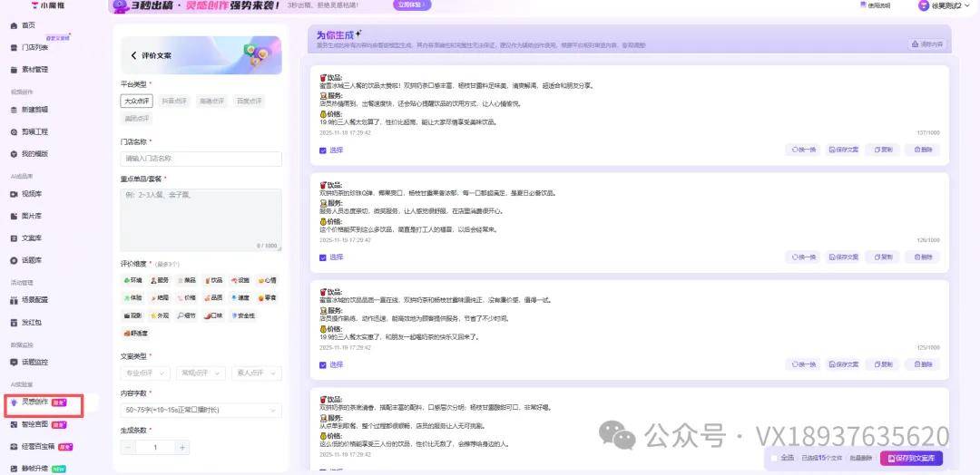Open the 首页 home icon in sidebar
Screen dimensions: 980x475
pos(14,25)
